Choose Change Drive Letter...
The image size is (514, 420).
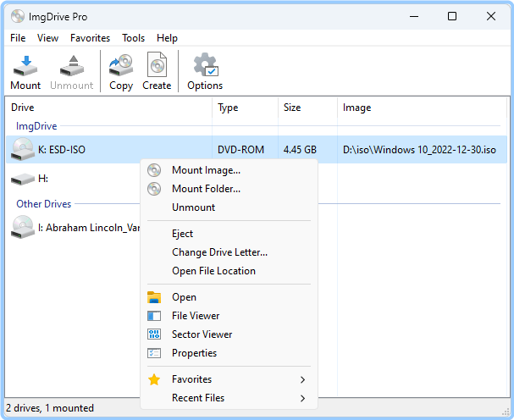coord(220,252)
